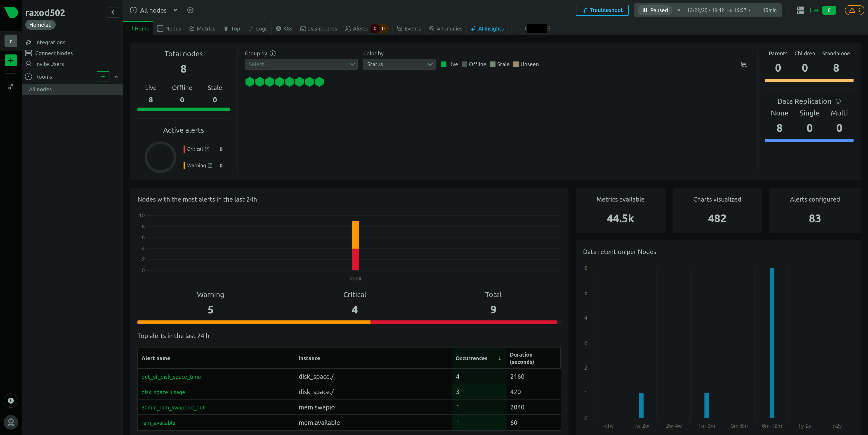Toggle the Paused playback state
Screen dimensions: 868x435
(655, 10)
